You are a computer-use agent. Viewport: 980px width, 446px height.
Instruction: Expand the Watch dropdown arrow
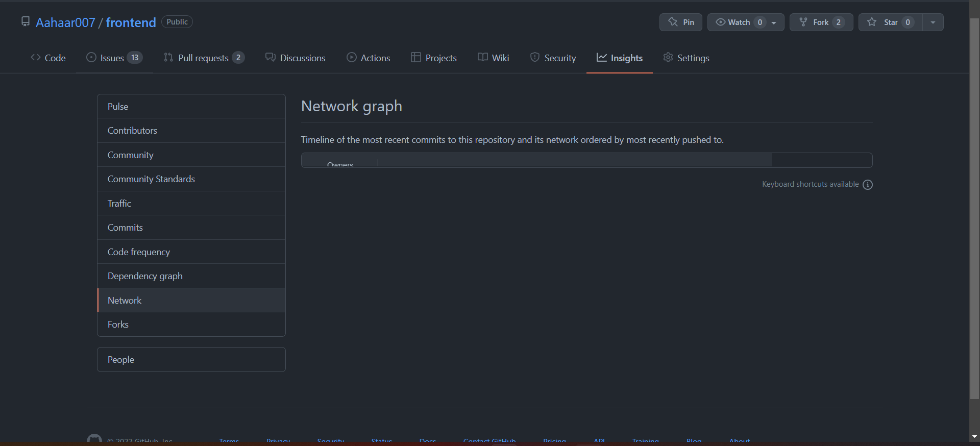tap(774, 22)
